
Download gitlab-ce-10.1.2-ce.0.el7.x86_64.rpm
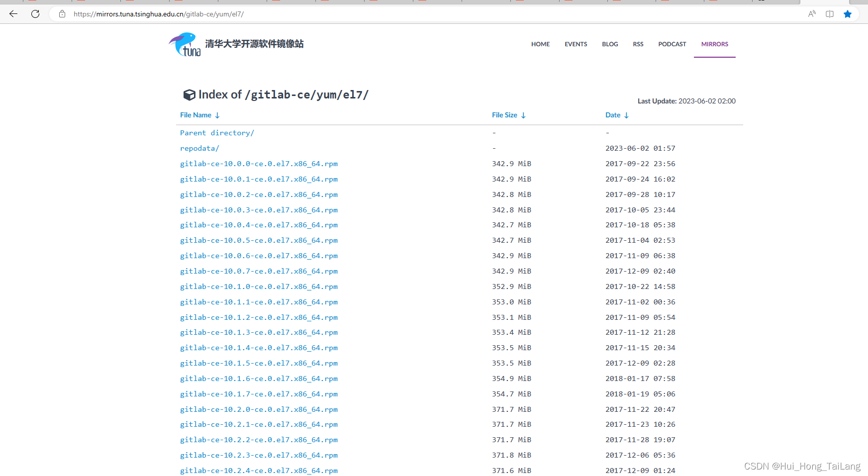point(259,317)
